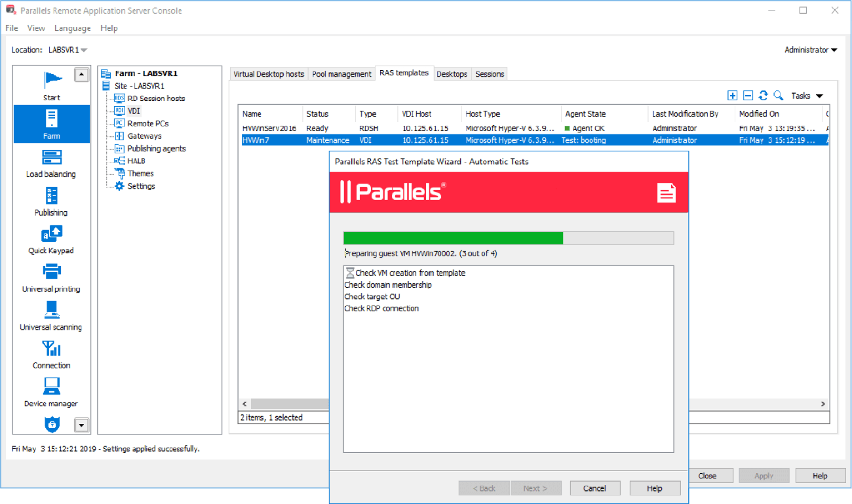The width and height of the screenshot is (852, 504).
Task: Sort by the Name column header
Action: [x=271, y=114]
